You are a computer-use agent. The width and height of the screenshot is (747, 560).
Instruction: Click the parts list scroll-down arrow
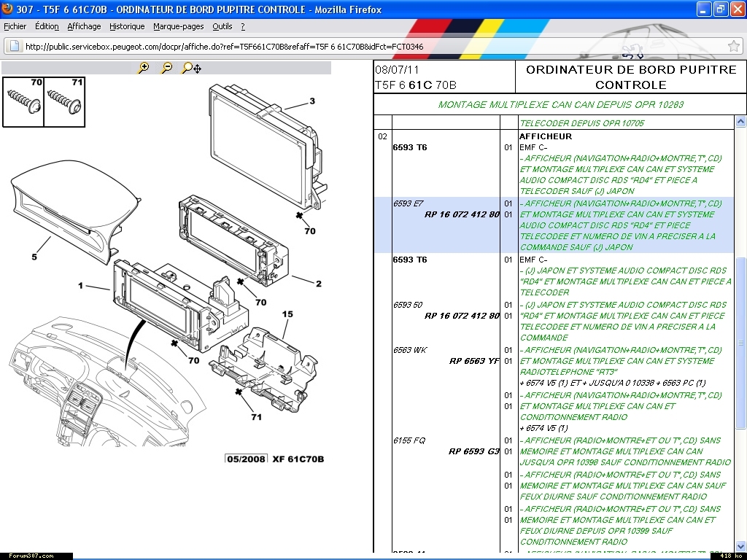pos(740,546)
